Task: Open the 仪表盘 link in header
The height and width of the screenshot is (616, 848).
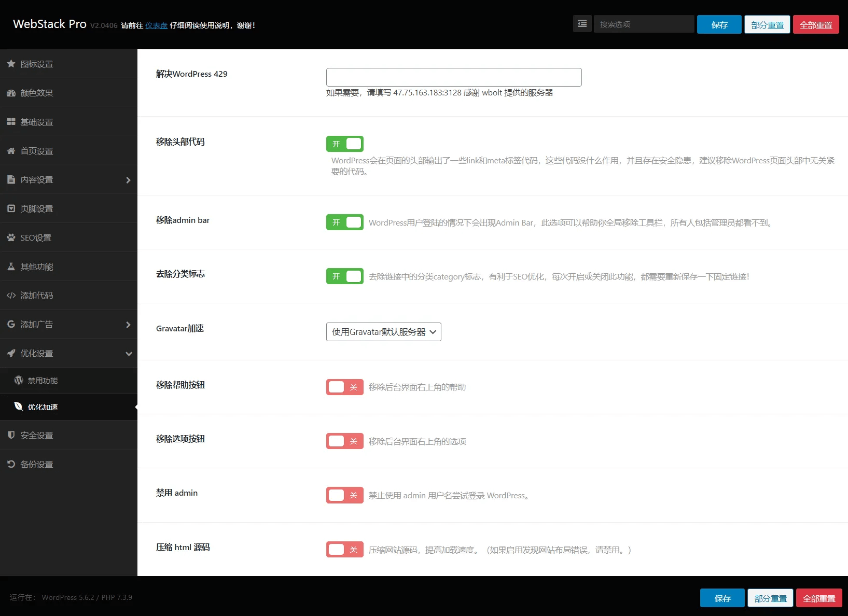Action: click(x=156, y=25)
